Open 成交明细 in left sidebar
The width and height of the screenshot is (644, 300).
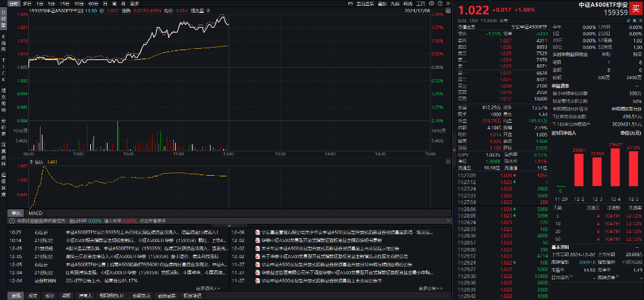point(3,98)
